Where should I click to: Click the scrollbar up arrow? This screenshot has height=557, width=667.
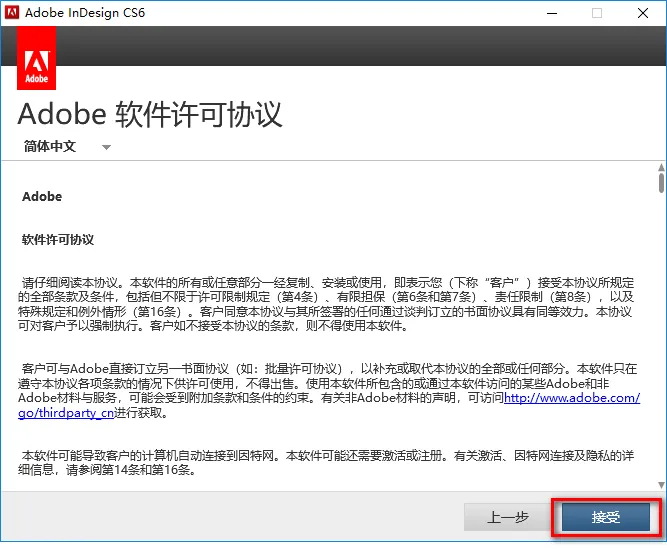pos(661,167)
